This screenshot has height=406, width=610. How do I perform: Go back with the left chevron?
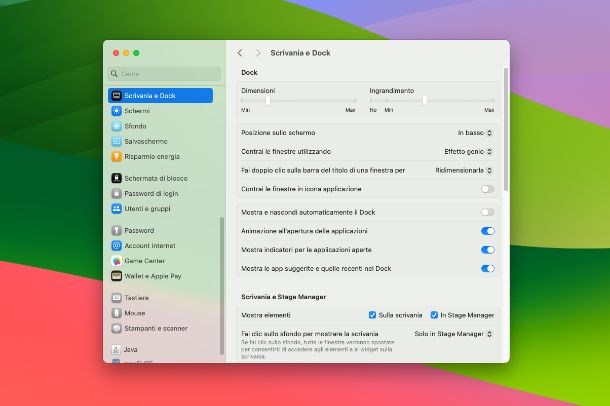click(240, 53)
